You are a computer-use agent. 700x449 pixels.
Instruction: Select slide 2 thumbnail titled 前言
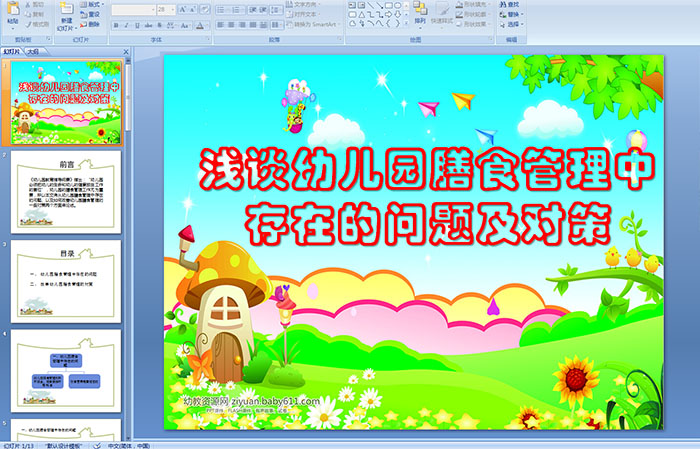[x=66, y=192]
